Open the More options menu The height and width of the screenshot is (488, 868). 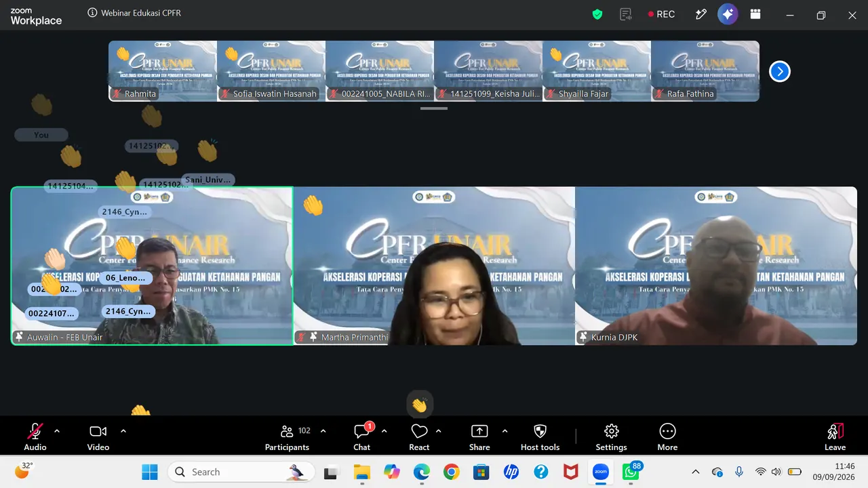click(x=667, y=436)
